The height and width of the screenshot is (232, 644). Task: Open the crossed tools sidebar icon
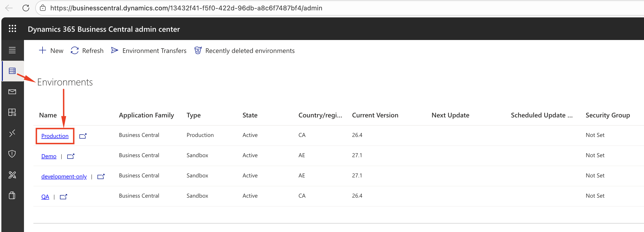[x=12, y=175]
